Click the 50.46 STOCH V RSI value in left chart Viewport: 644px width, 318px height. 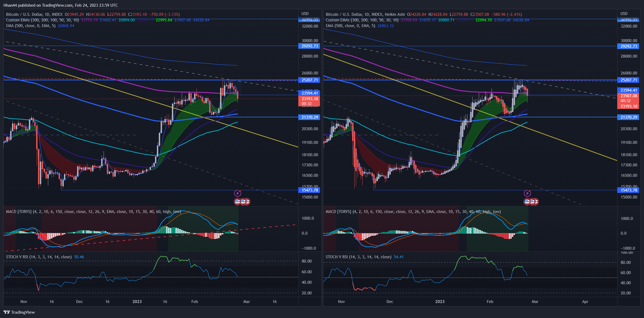pos(79,257)
